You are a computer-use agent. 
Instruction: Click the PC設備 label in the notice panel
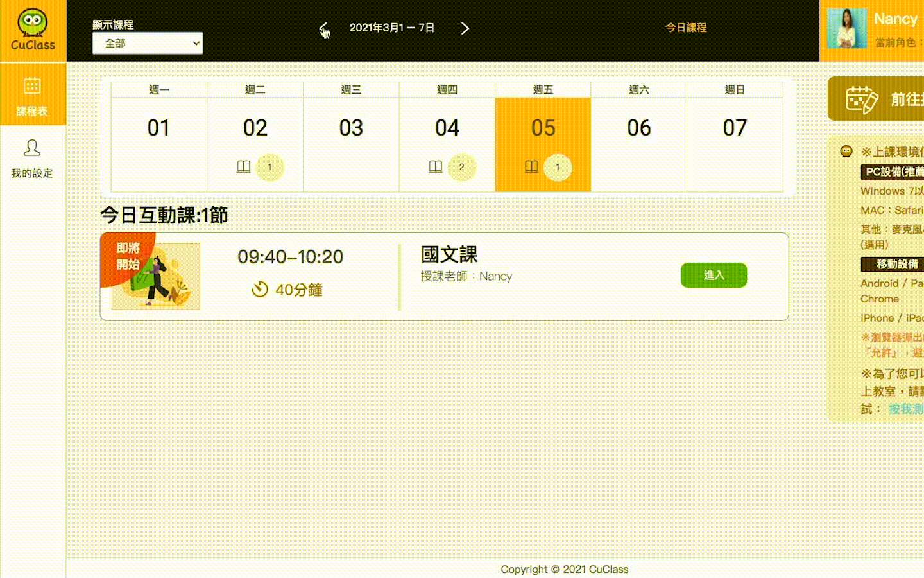pos(892,171)
